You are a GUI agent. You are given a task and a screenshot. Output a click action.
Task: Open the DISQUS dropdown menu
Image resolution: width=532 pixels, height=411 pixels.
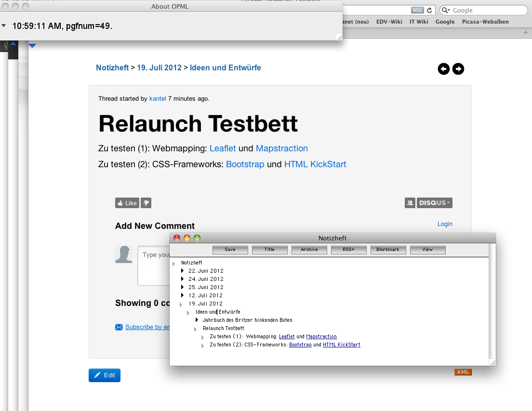[x=434, y=203]
